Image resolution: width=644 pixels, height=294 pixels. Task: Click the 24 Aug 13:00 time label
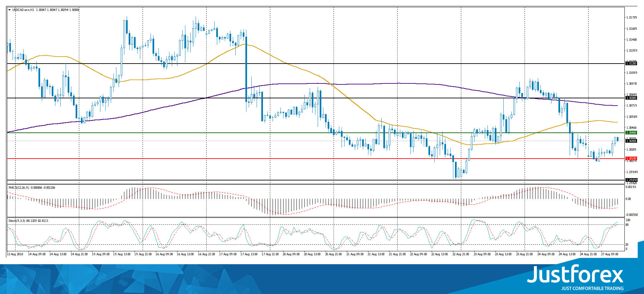(x=567, y=254)
